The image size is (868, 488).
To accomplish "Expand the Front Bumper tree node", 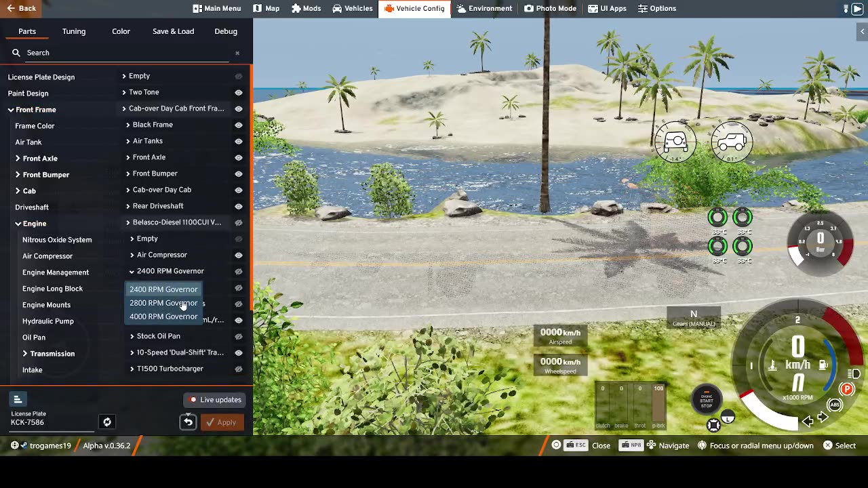I will 18,175.
